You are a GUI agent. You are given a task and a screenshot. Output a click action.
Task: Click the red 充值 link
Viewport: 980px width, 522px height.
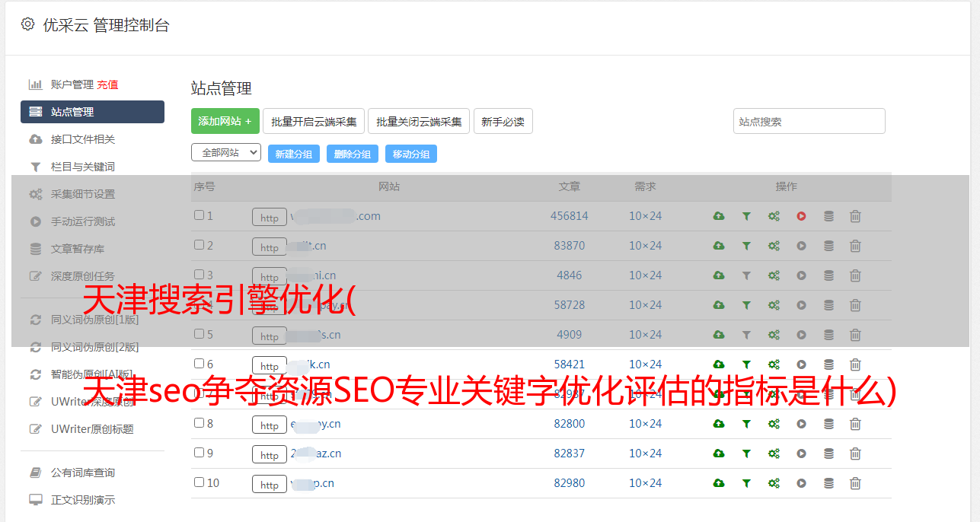click(107, 84)
